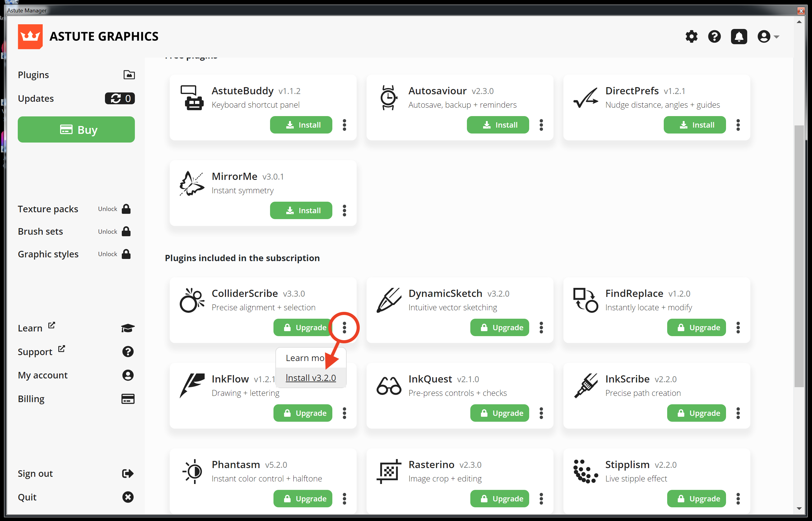Click the FindReplace shapes icon
Screen dimensions: 812x521
tap(586, 300)
